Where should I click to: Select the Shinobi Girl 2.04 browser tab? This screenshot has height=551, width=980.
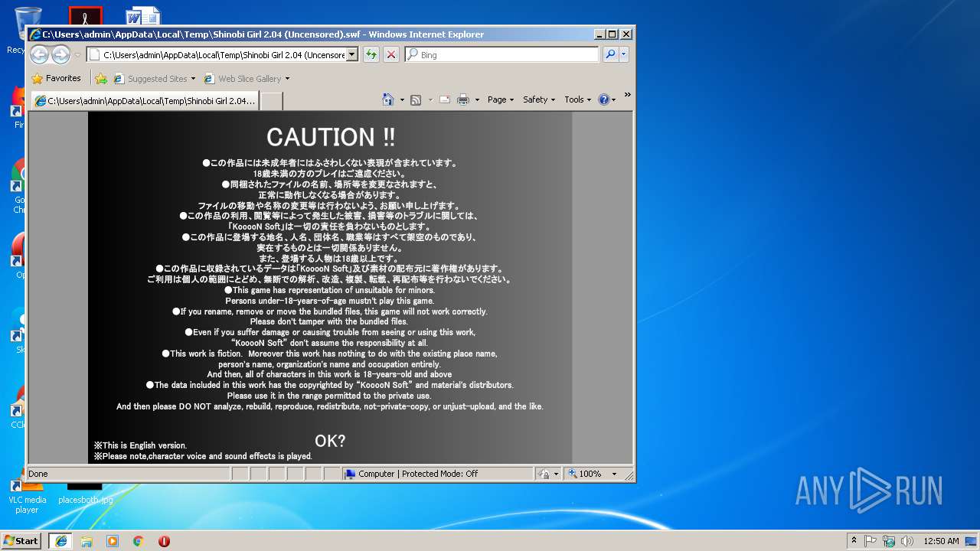coord(144,100)
